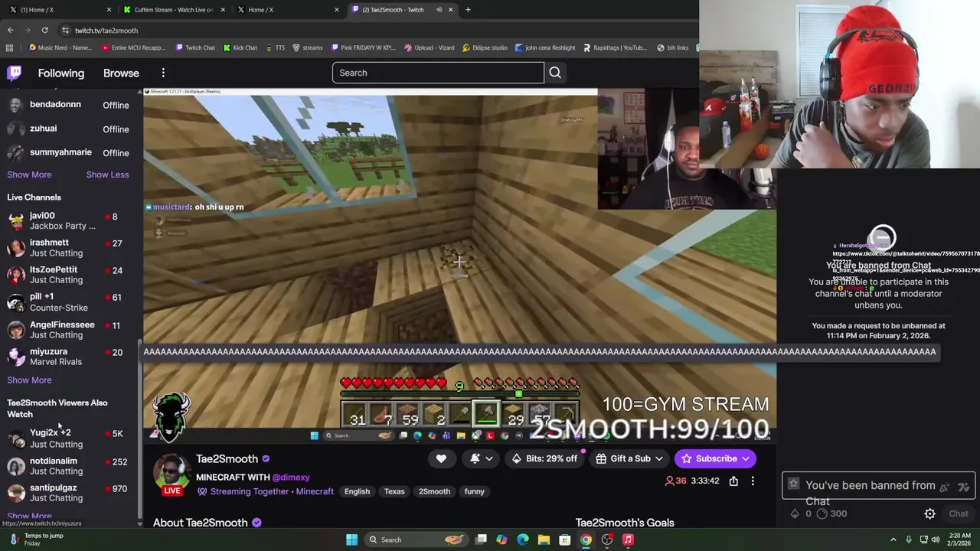This screenshot has width=980, height=551.
Task: Select the funny tag
Action: coord(474,491)
